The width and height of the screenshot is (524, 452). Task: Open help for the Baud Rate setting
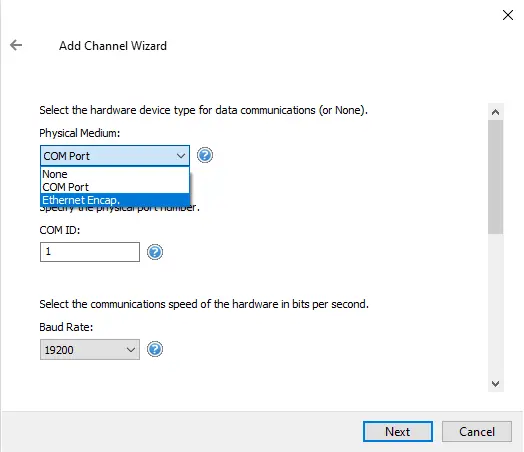[155, 349]
